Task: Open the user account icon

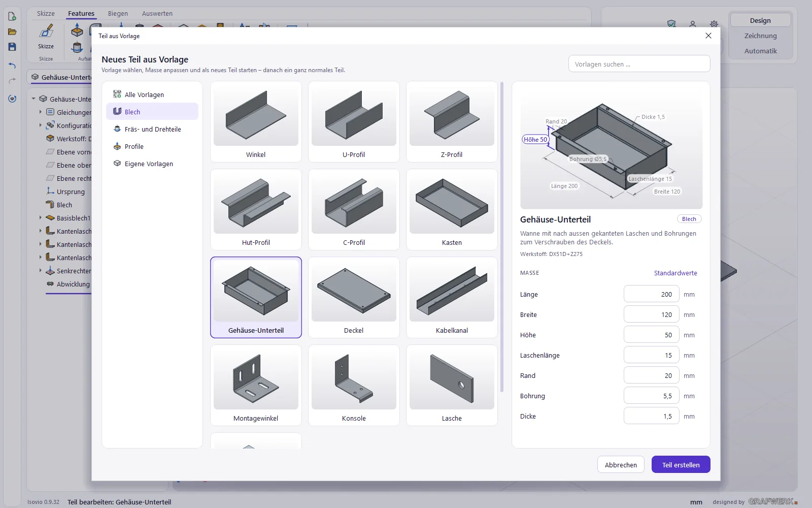Action: coord(693,24)
